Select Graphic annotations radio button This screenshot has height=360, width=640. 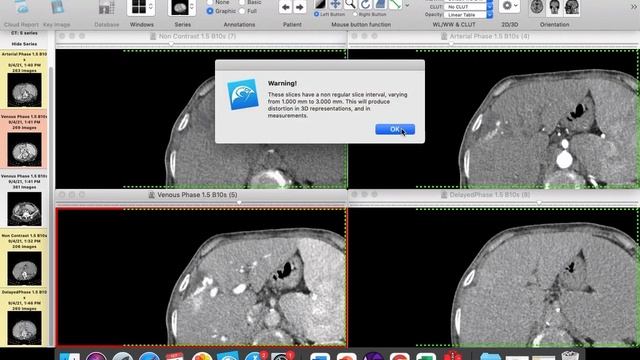(x=210, y=11)
